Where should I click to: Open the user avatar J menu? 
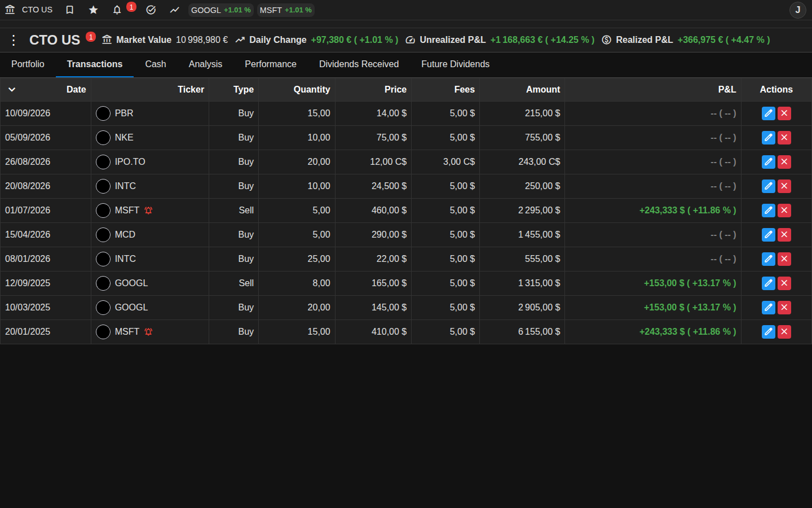[798, 10]
